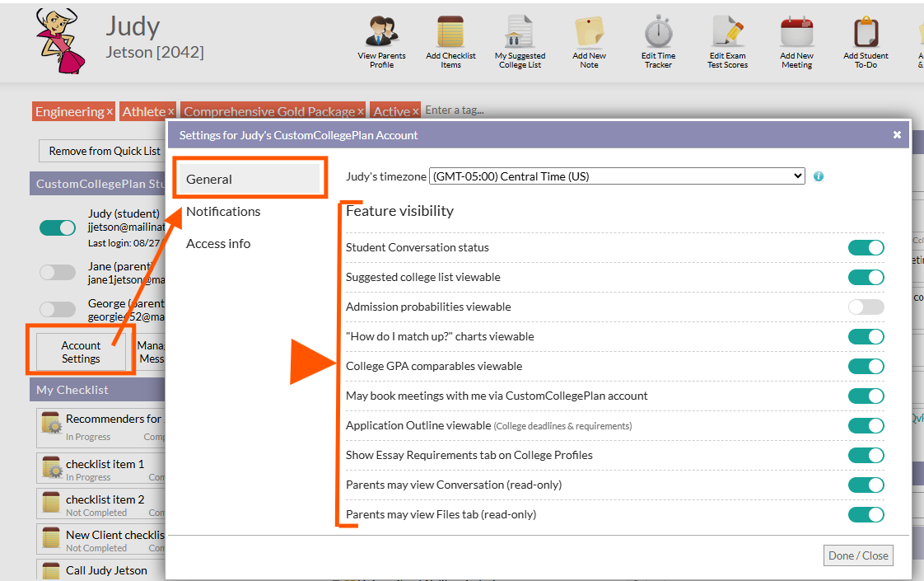The height and width of the screenshot is (581, 924).
Task: Remove Comprehensive Gold Package tag
Action: tap(361, 111)
